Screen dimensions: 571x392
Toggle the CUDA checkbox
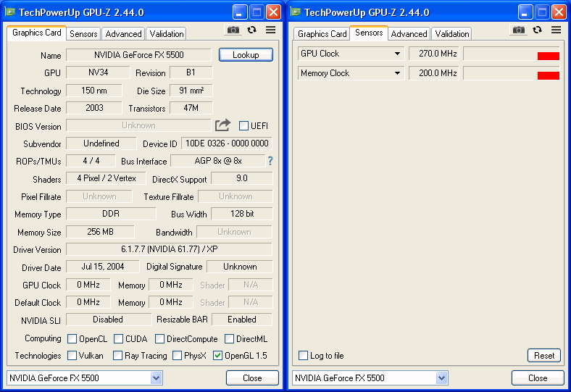point(118,339)
